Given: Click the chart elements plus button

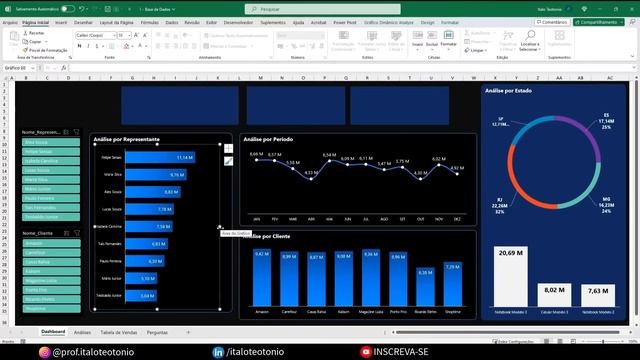Looking at the screenshot, I should tap(229, 149).
